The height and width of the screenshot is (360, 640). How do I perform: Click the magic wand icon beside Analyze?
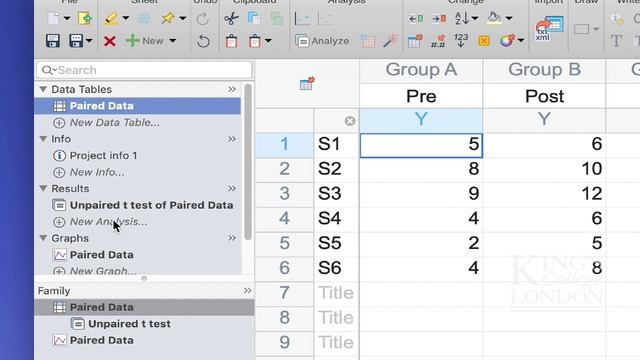click(390, 41)
